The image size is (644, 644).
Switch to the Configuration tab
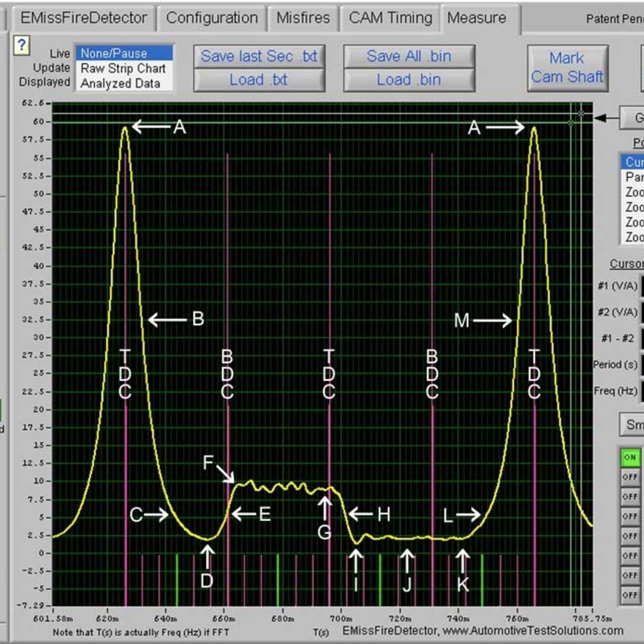coord(212,18)
